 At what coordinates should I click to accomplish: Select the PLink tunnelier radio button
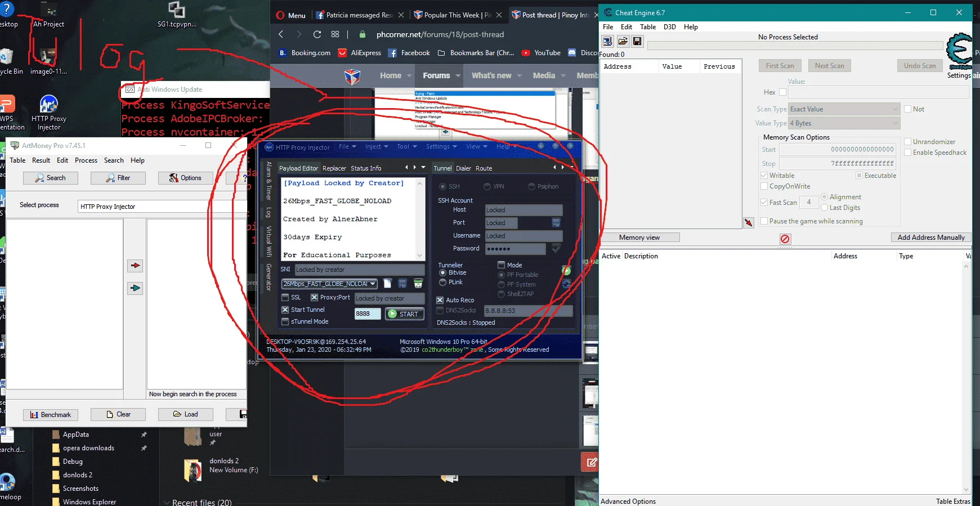(x=443, y=282)
